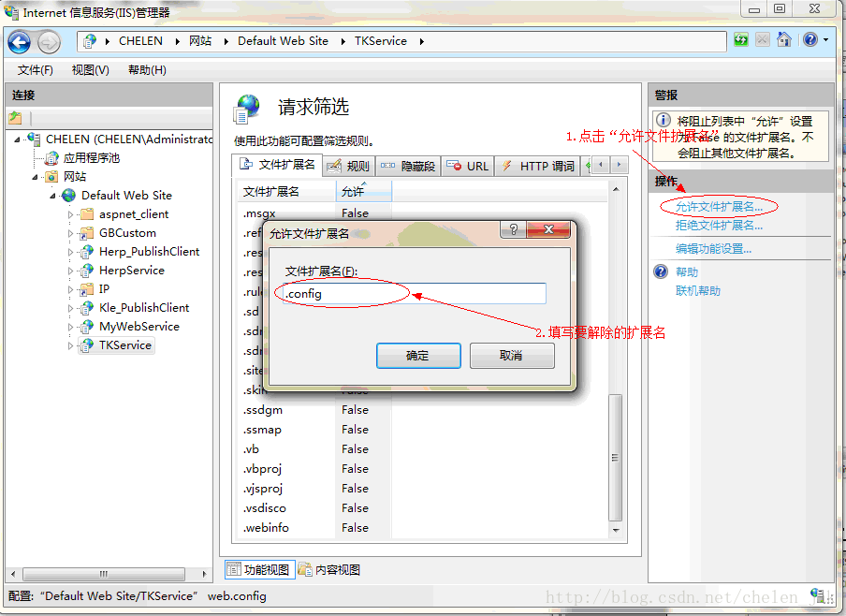
Task: Open the Help icon in top toolbar
Action: click(x=810, y=40)
